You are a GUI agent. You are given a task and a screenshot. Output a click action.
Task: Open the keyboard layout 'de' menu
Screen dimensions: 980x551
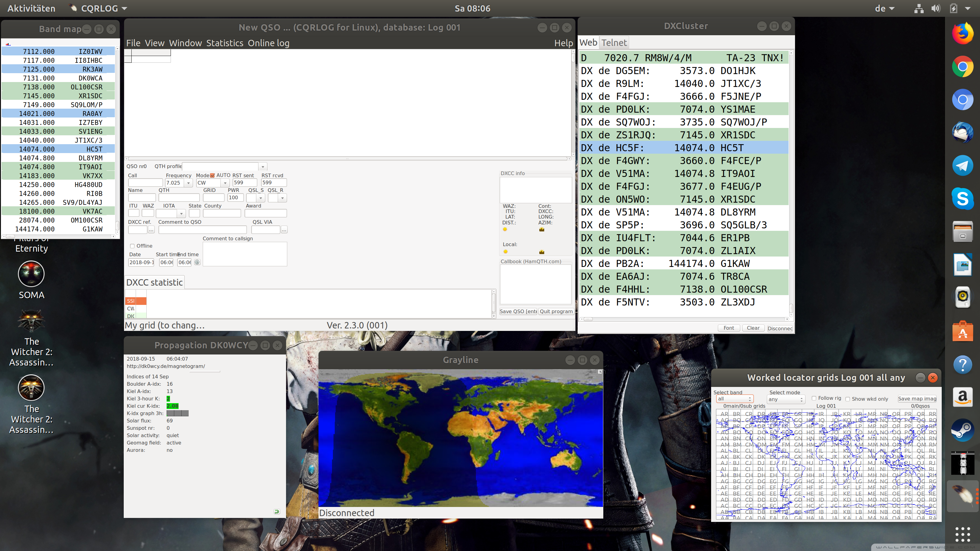(884, 8)
